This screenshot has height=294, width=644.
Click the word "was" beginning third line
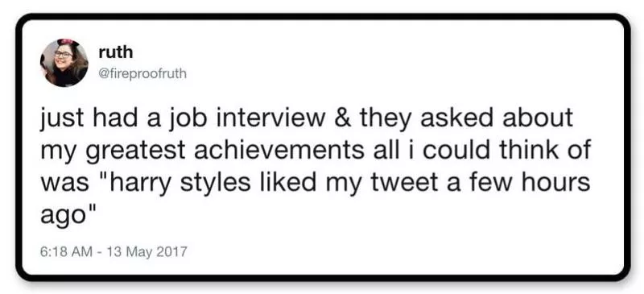coord(64,184)
